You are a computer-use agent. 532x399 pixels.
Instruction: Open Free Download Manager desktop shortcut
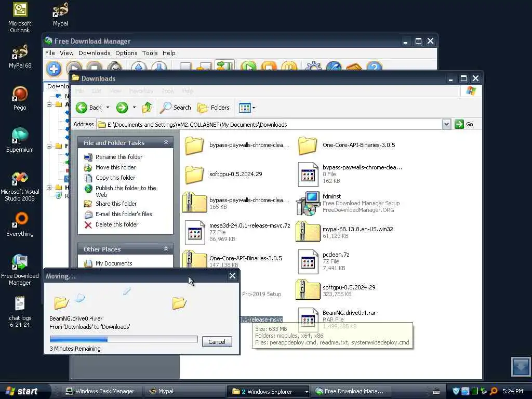[x=20, y=270]
